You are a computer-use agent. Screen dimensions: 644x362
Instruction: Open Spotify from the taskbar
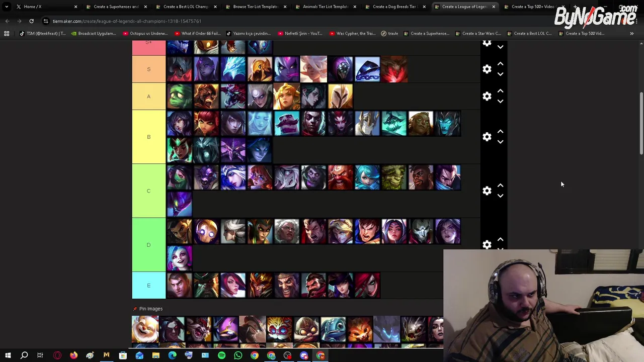point(221,355)
